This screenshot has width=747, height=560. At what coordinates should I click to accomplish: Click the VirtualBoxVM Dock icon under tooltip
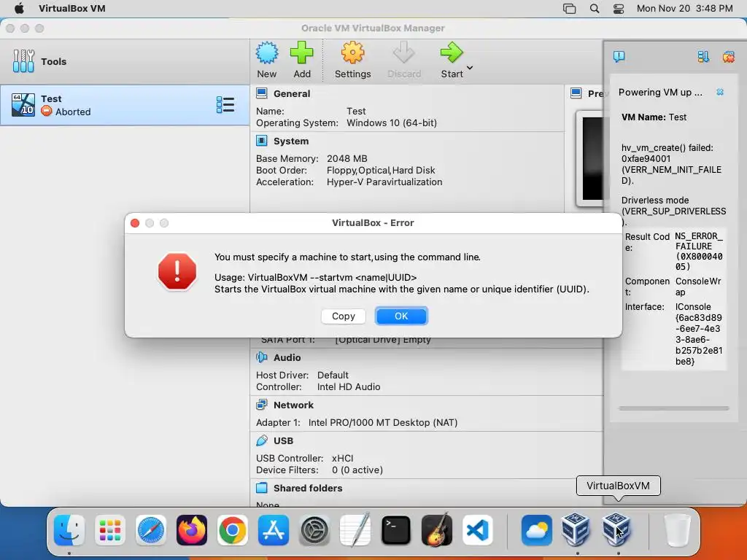616,529
